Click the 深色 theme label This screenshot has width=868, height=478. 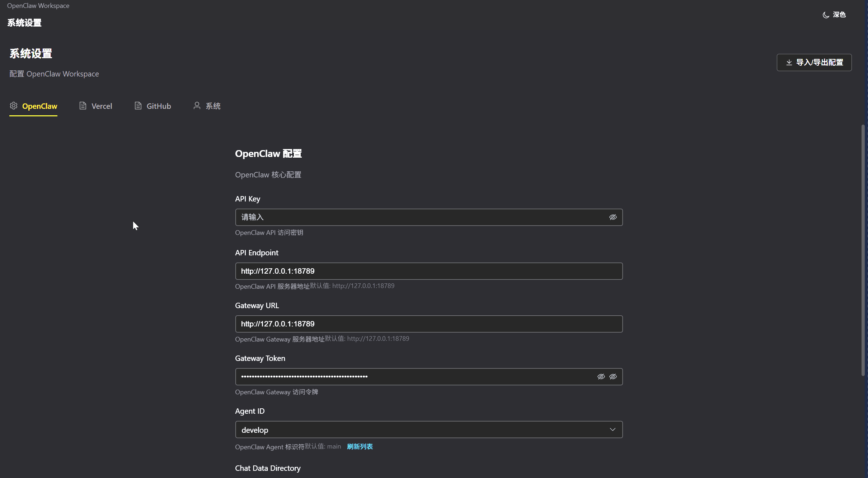[x=839, y=15]
